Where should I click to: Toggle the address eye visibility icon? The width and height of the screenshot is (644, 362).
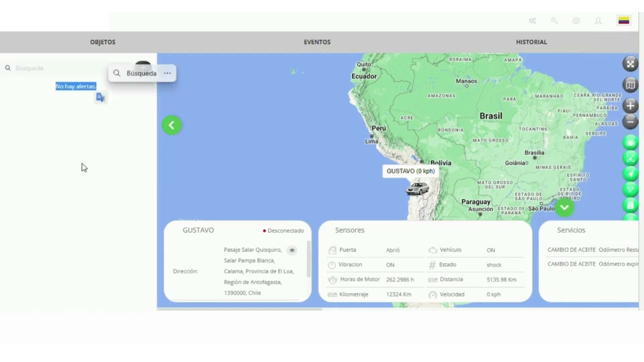point(292,250)
